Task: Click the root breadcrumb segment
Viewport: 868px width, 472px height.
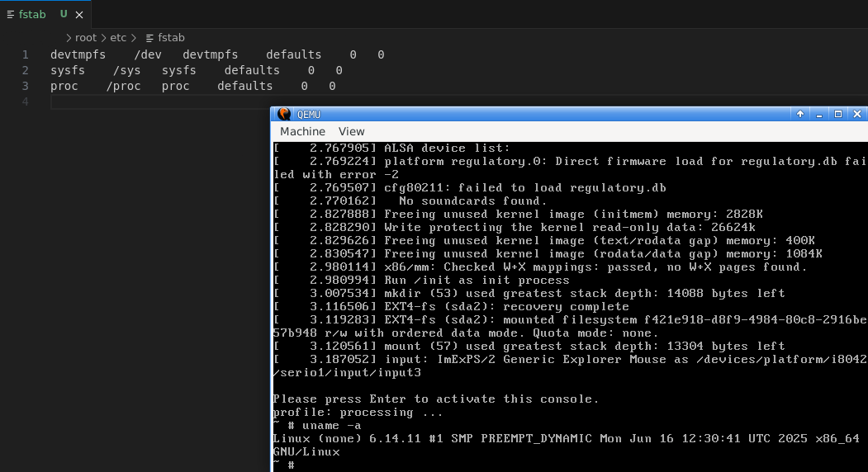Action: click(86, 38)
